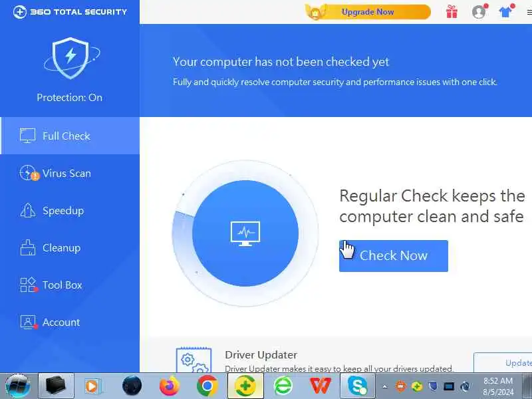
Task: Open the main menu hamburger icon
Action: tap(529, 12)
